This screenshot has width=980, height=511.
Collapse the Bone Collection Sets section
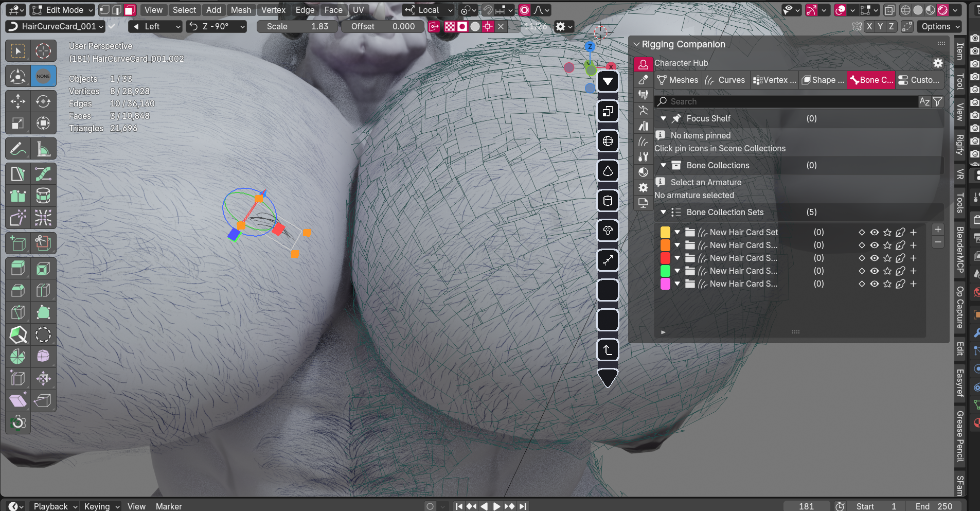click(664, 212)
